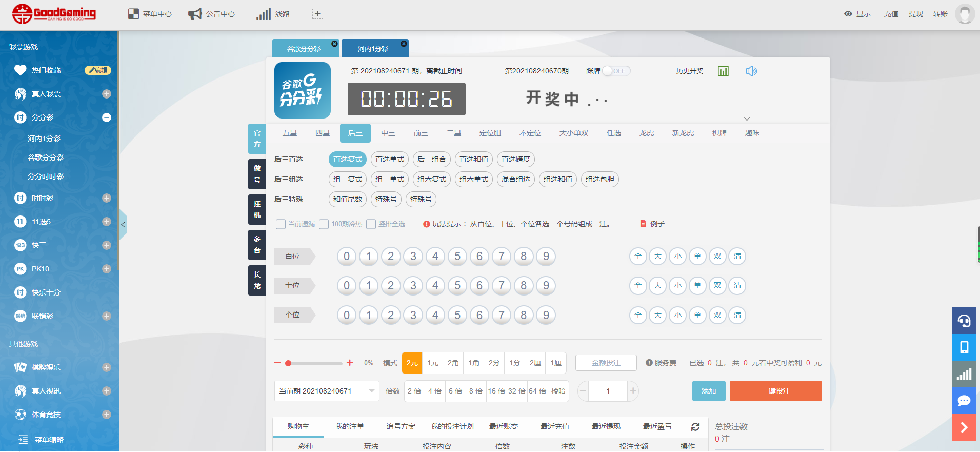Image resolution: width=980 pixels, height=452 pixels.
Task: Open the 公告中心 megaphone icon
Action: click(195, 14)
